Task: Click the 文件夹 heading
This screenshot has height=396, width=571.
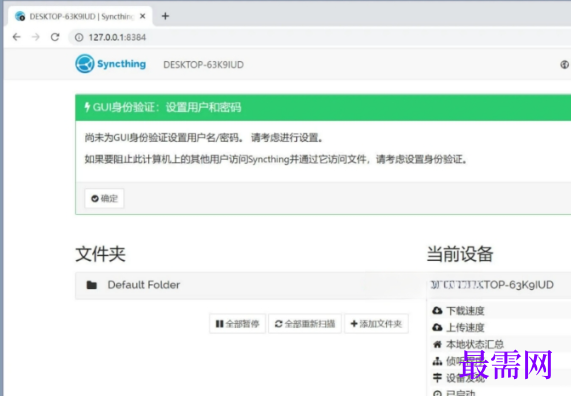Action: [101, 254]
